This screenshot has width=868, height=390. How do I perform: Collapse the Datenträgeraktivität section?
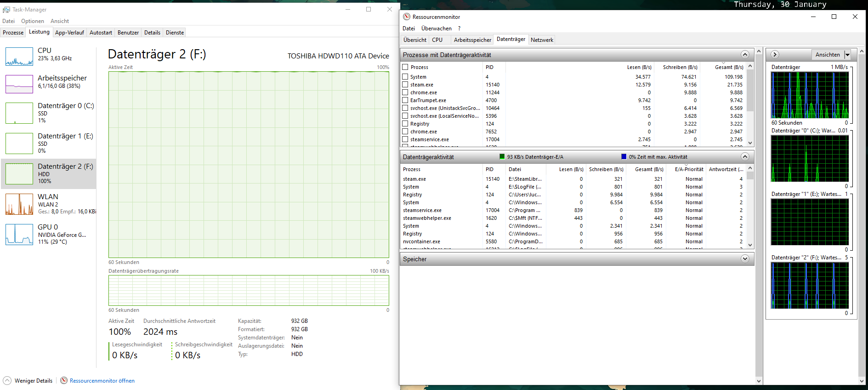[x=745, y=156]
